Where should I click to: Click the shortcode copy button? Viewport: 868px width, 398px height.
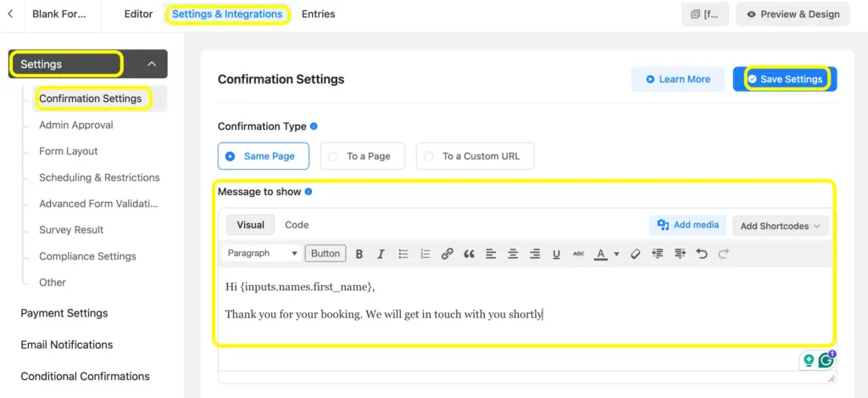click(704, 14)
